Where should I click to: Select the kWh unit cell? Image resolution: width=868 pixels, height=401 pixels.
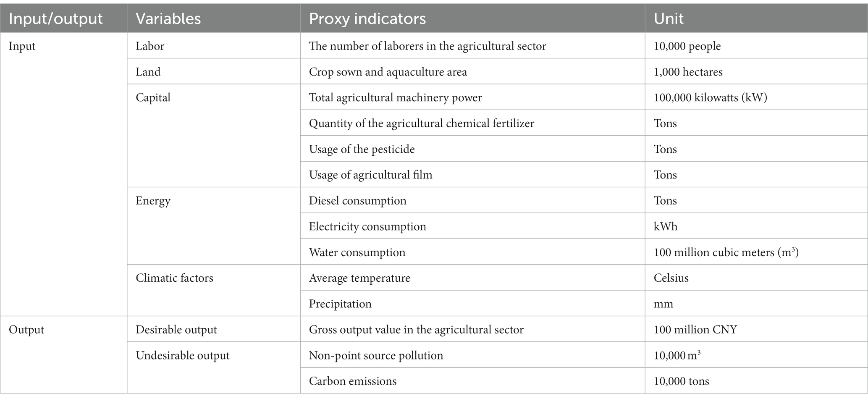(757, 226)
